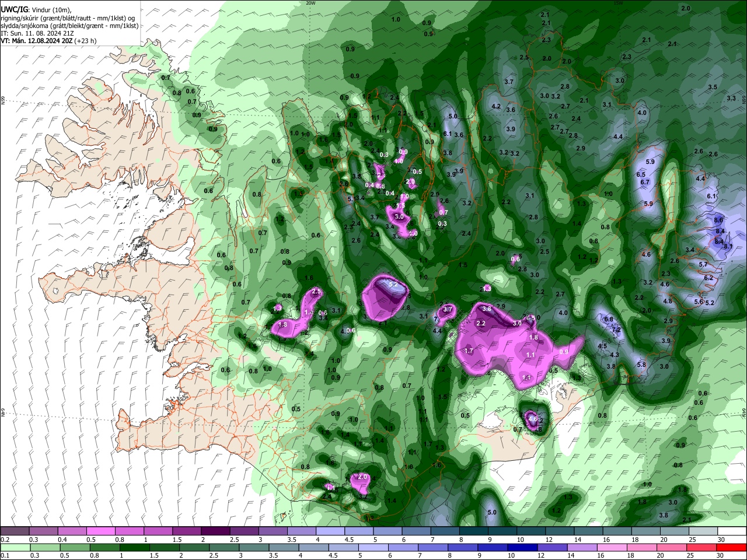
Task: Click the 6.2 precipitation value on the map
Action: 708,278
